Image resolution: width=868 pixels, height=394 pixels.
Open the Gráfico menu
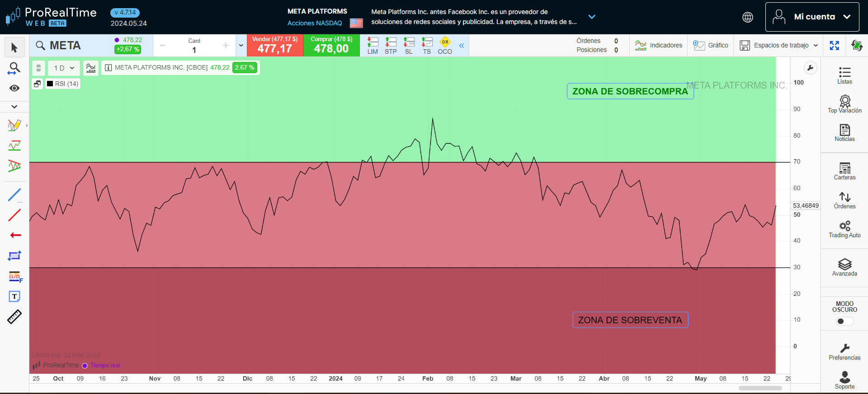click(x=711, y=45)
